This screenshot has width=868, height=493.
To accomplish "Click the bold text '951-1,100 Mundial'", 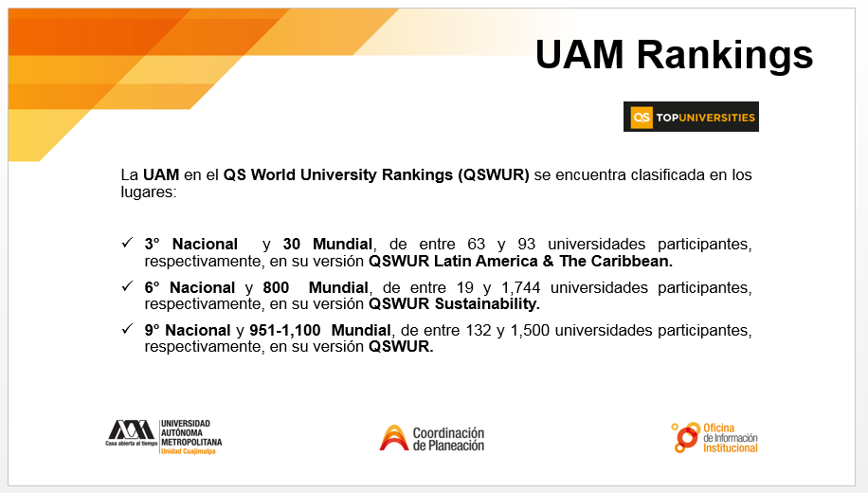I will [x=320, y=331].
